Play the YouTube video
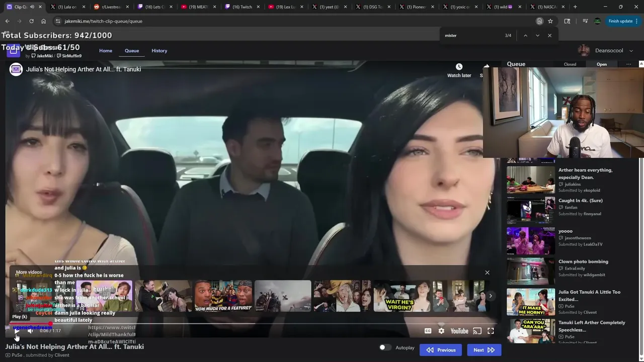Viewport: 644px width, 362px height. click(x=17, y=331)
